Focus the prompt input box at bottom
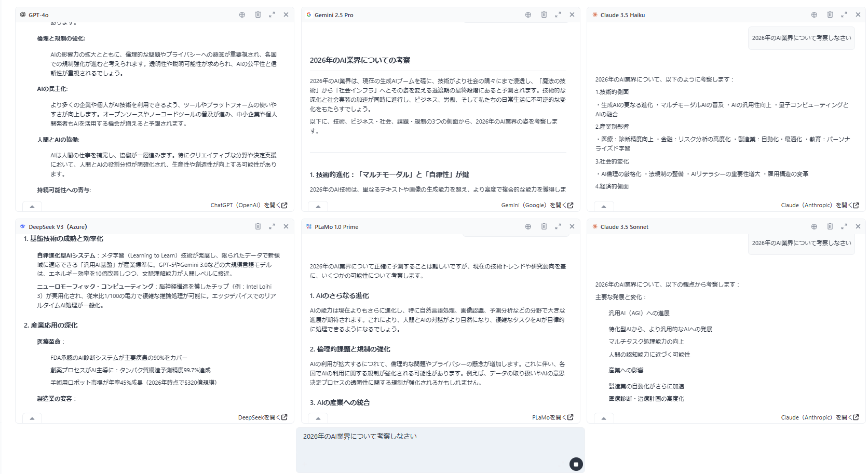Screen dimensions: 868x474 (440, 450)
